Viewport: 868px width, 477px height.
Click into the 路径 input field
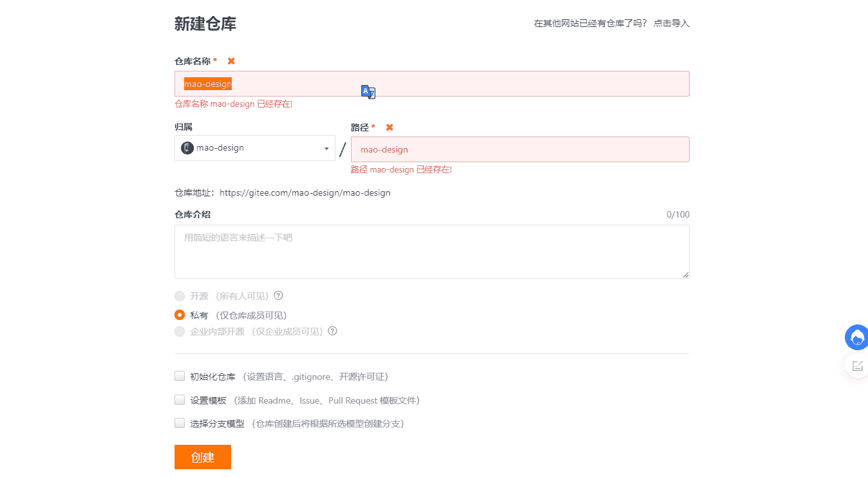pyautogui.click(x=519, y=149)
